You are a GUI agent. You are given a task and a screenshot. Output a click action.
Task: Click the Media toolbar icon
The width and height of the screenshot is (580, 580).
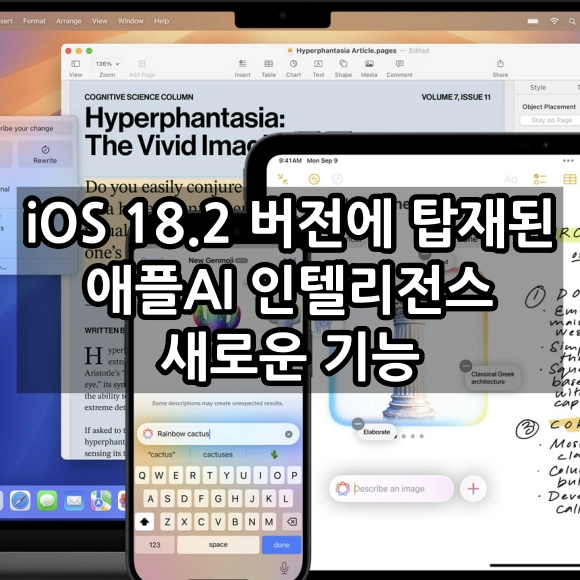369,64
